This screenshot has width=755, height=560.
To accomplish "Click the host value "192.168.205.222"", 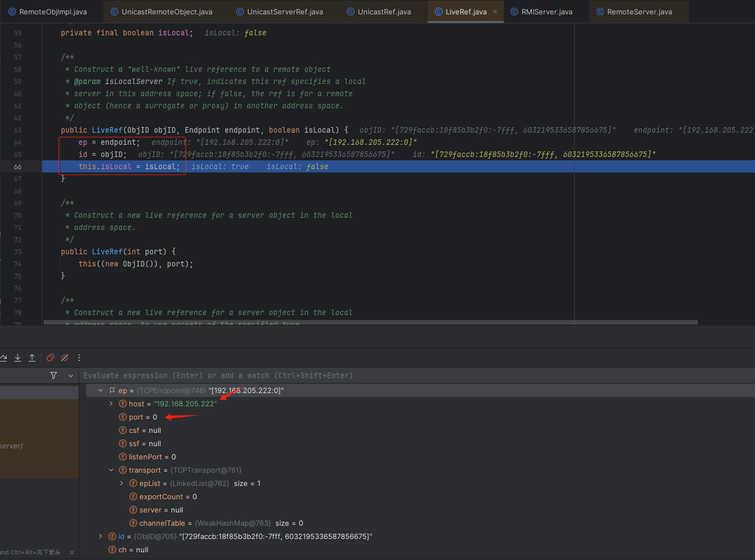I will click(185, 404).
